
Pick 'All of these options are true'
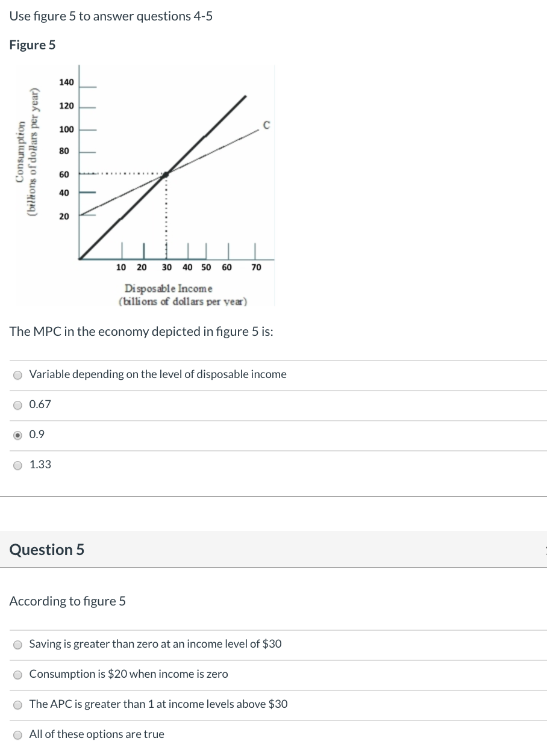point(18,734)
